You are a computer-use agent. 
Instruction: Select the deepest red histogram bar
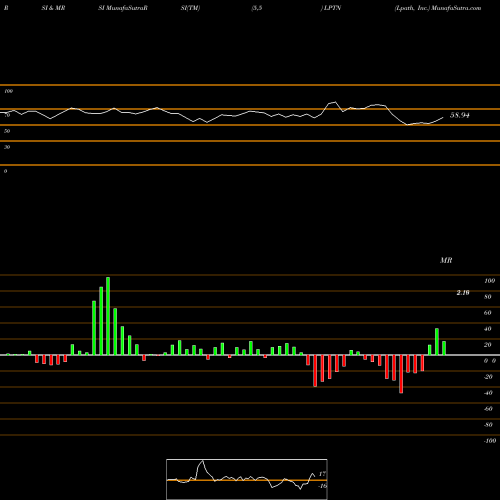coord(401,374)
